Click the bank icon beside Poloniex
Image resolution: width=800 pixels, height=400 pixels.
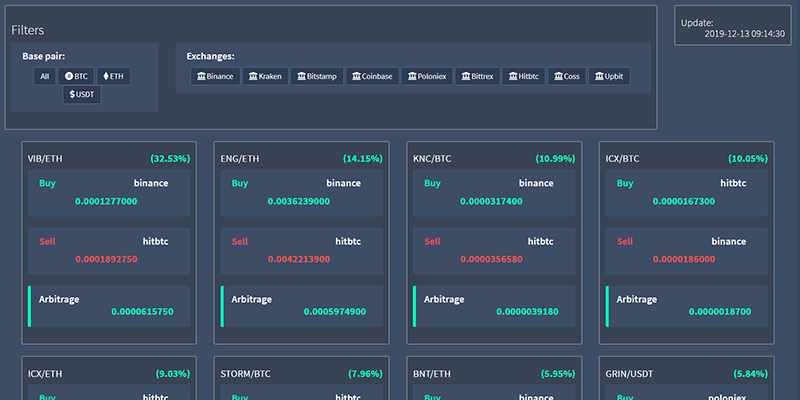(x=412, y=77)
